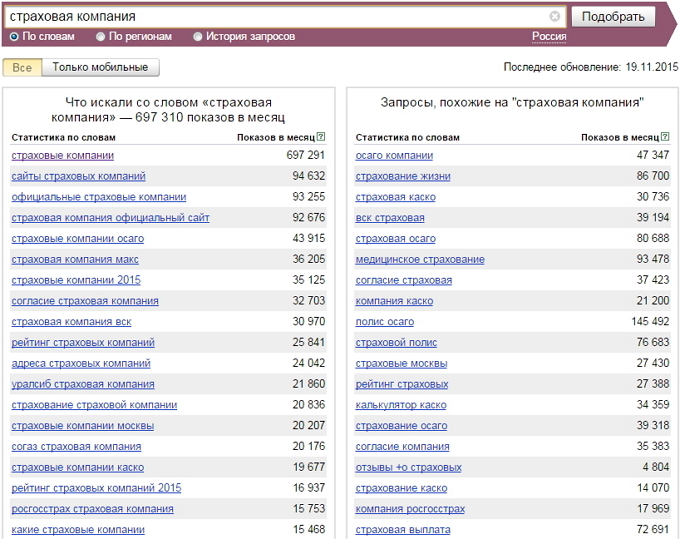The image size is (680, 539).
Task: Select the 'История запросов' radio button
Action: tap(198, 37)
